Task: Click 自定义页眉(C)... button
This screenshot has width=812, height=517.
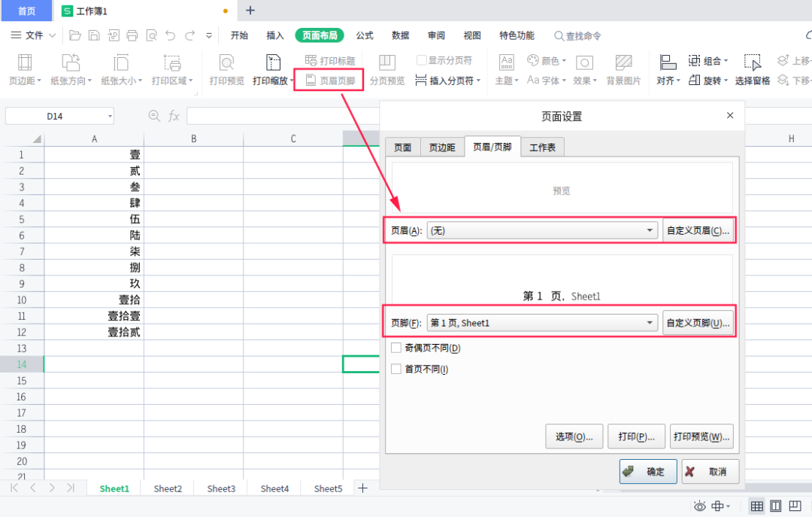Action: [698, 230]
